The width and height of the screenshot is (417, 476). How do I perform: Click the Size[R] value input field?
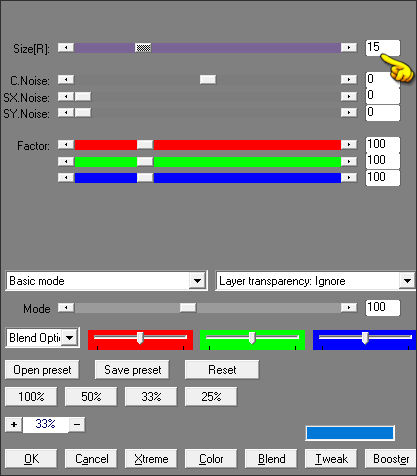pyautogui.click(x=383, y=48)
